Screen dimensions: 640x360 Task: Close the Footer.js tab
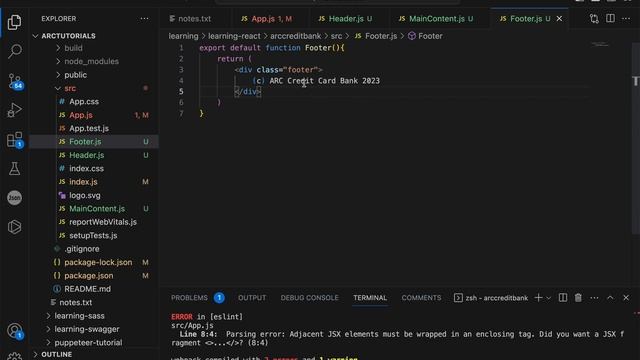click(559, 19)
